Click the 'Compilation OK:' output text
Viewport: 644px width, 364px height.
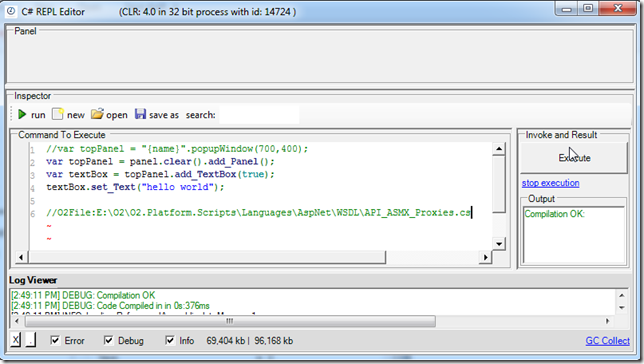(x=554, y=214)
